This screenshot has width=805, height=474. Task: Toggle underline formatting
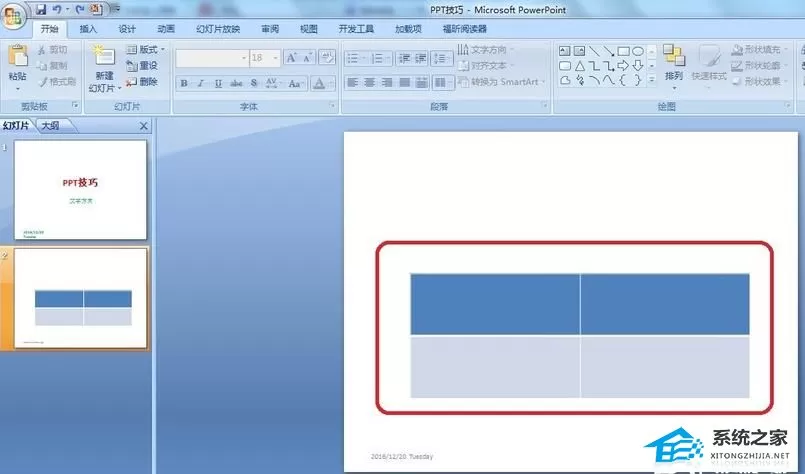coord(218,83)
